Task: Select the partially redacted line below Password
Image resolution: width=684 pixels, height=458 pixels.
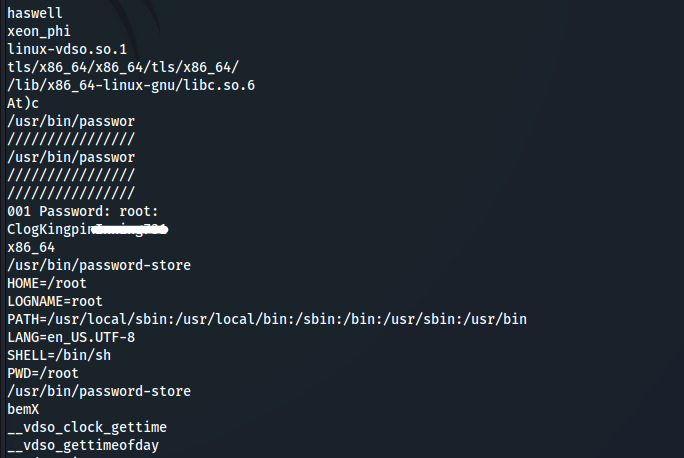Action: (86, 229)
